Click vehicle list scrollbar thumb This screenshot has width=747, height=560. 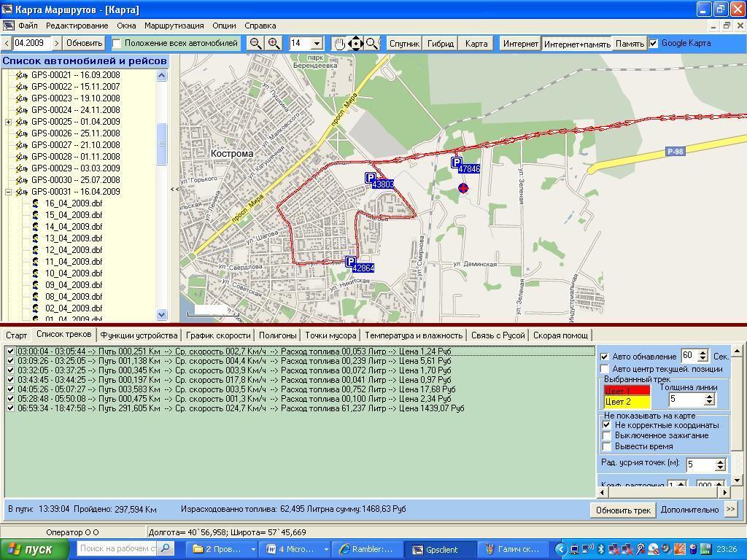[x=161, y=144]
